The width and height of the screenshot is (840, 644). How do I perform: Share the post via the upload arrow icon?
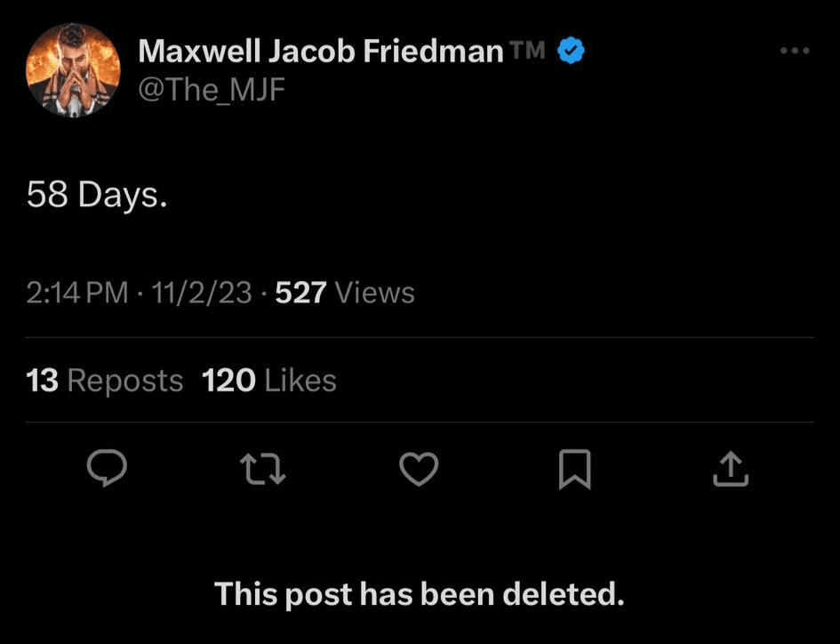731,469
